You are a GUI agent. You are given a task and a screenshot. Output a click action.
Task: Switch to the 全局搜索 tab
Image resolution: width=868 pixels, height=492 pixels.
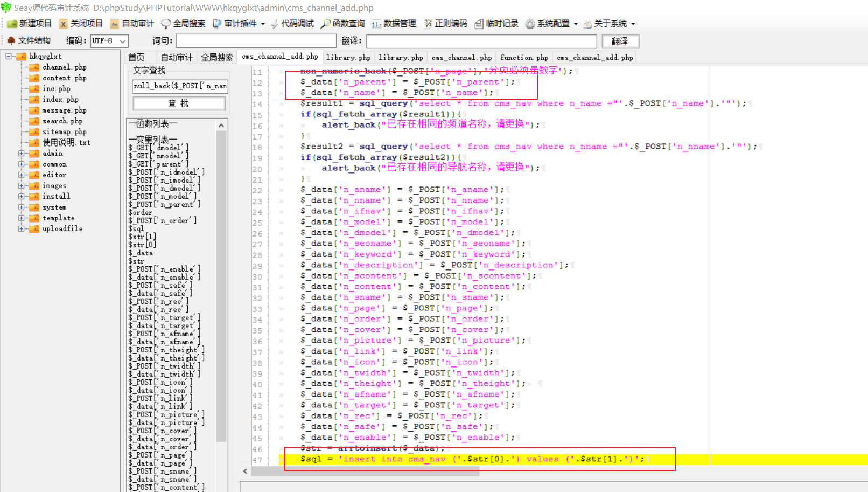point(217,57)
